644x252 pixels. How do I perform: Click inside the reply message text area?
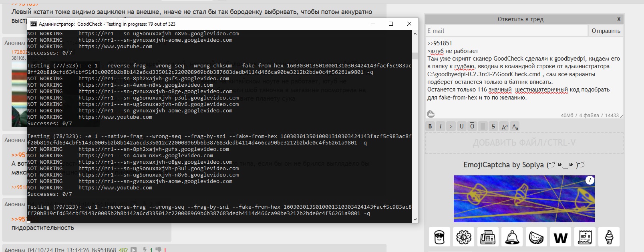click(x=524, y=78)
